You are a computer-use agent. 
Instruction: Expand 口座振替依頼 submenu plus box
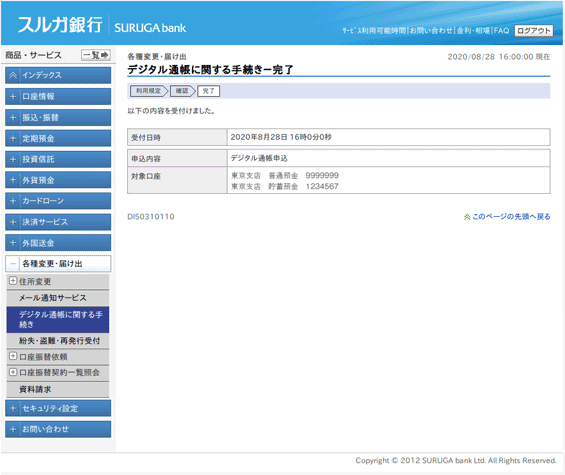pyautogui.click(x=13, y=356)
